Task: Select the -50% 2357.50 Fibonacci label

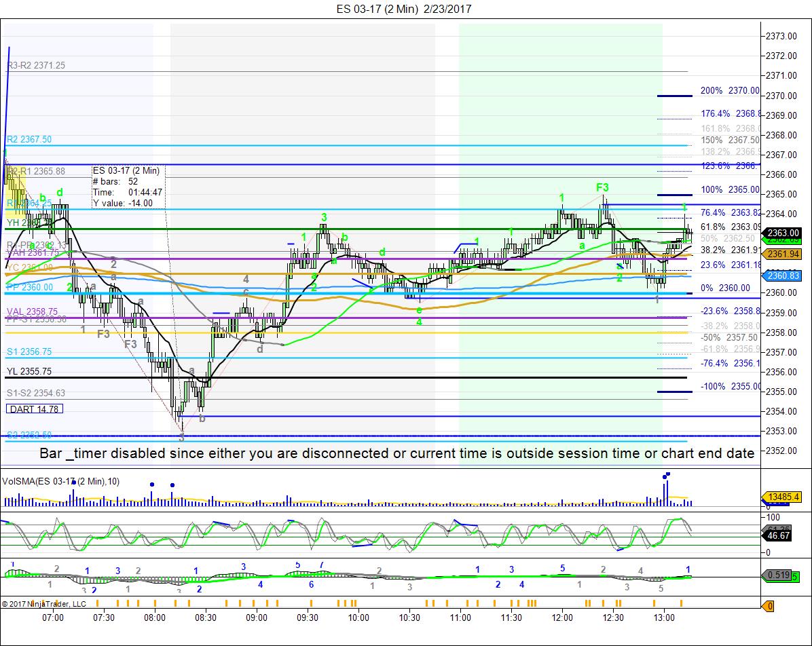Action: [729, 337]
